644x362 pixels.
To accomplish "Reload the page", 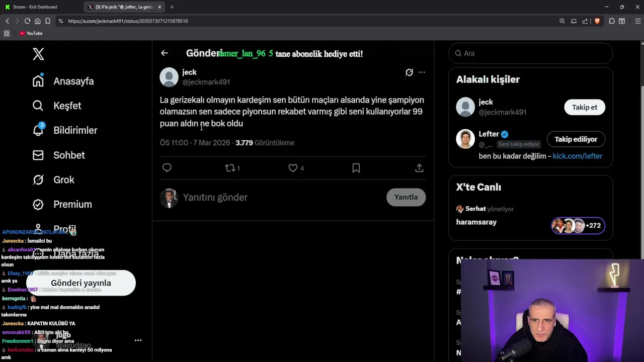I will [x=27, y=21].
